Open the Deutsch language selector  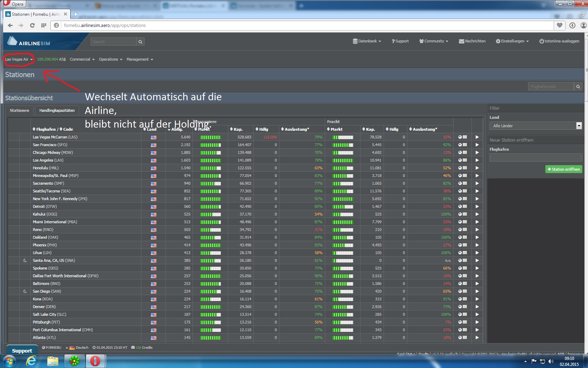click(x=79, y=348)
